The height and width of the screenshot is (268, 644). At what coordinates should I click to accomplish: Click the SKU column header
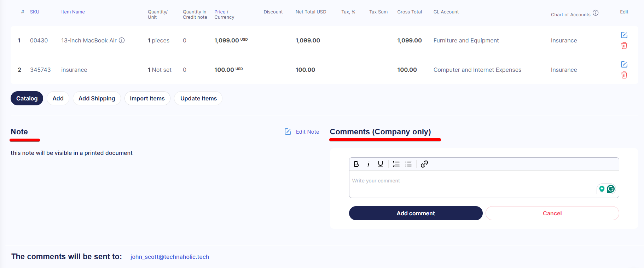point(35,12)
